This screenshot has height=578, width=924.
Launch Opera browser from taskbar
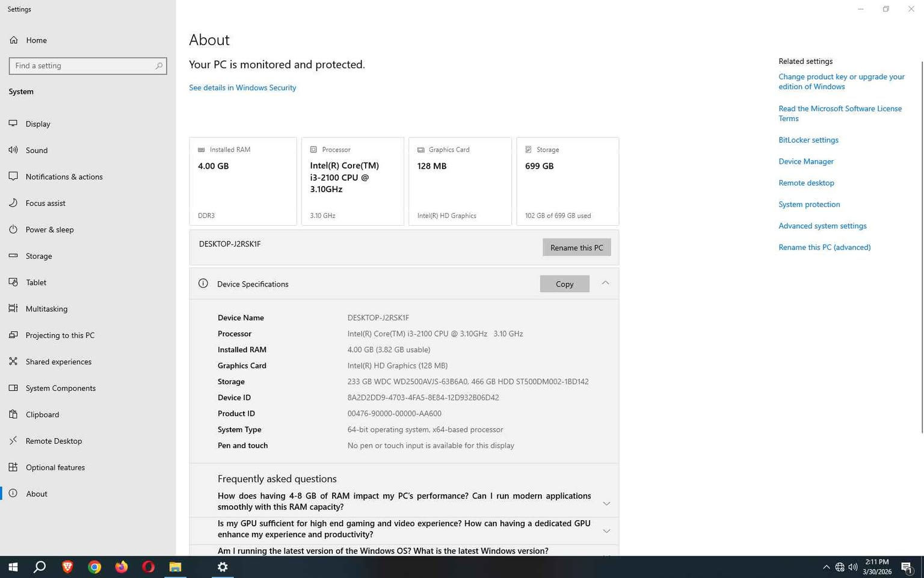[x=149, y=567]
